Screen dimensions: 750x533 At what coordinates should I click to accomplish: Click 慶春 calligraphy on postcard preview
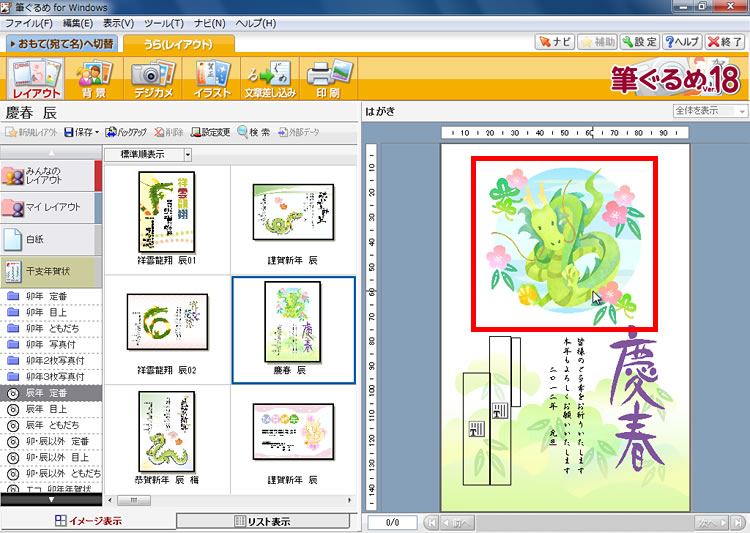[637, 399]
